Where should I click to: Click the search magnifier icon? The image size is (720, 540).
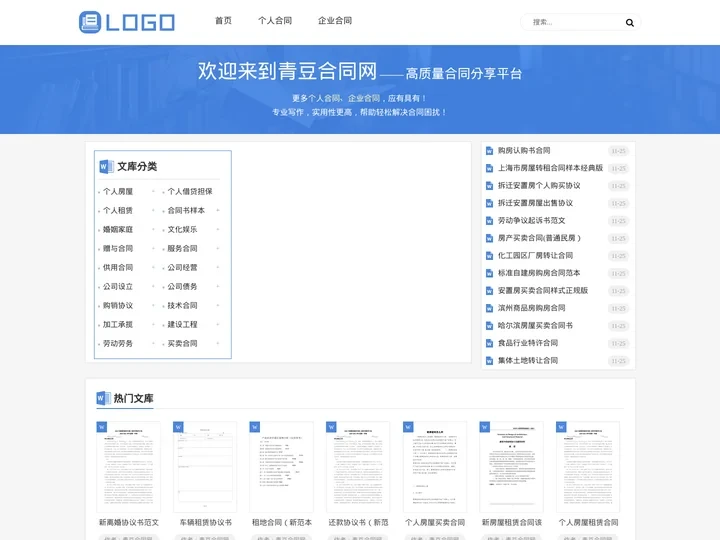[630, 22]
